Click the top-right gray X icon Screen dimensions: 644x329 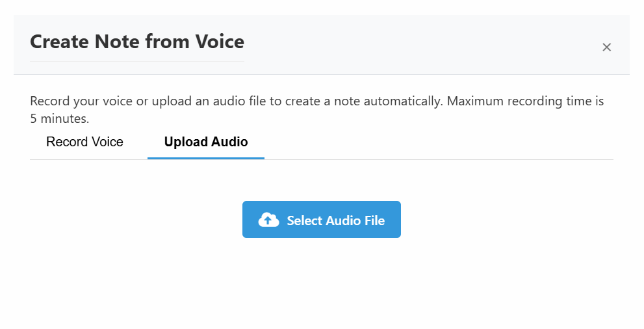pyautogui.click(x=606, y=47)
